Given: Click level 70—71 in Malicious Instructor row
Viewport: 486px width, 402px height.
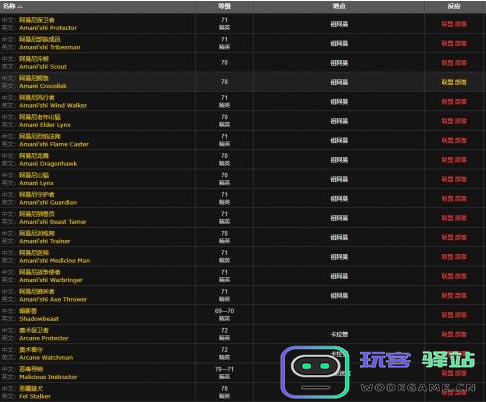Looking at the screenshot, I should pos(224,369).
